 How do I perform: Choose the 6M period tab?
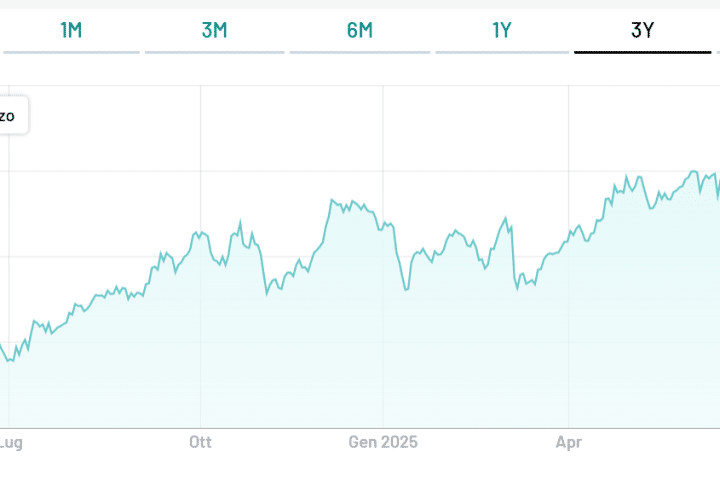coord(359,30)
